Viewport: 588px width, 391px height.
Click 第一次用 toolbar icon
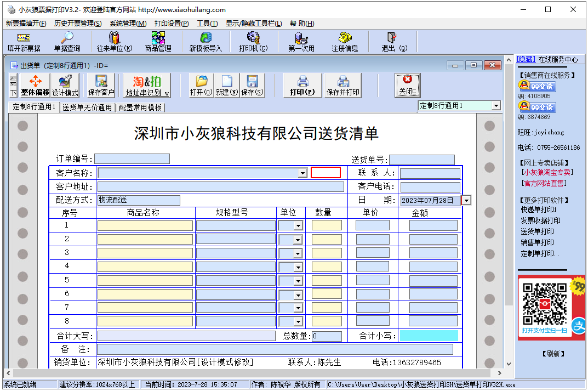click(301, 42)
